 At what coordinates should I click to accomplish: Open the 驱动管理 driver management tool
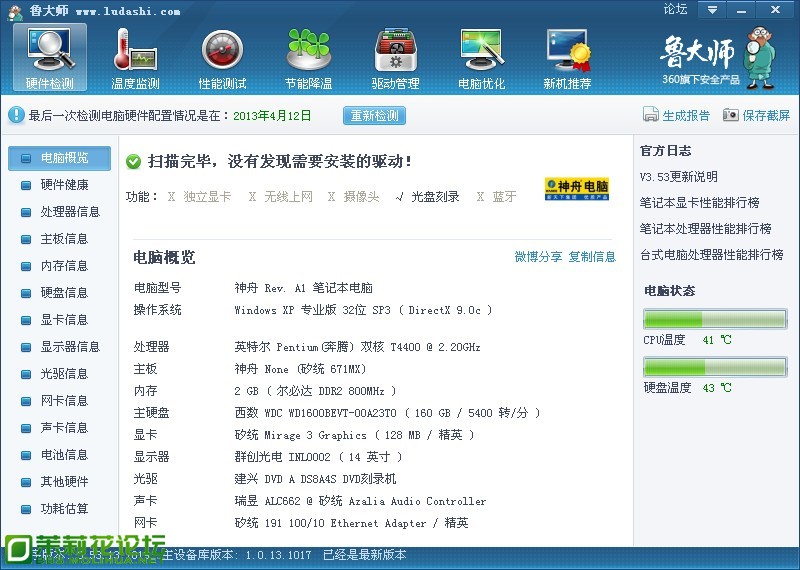[395, 58]
